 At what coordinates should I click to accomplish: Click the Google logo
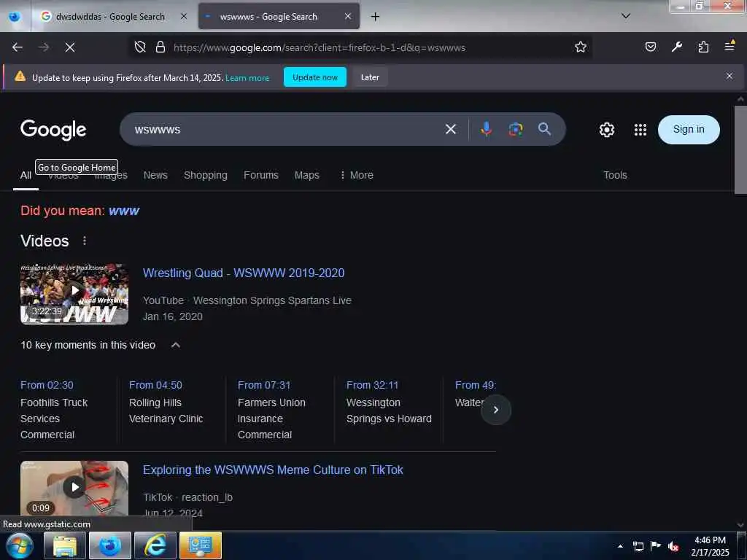coord(53,130)
